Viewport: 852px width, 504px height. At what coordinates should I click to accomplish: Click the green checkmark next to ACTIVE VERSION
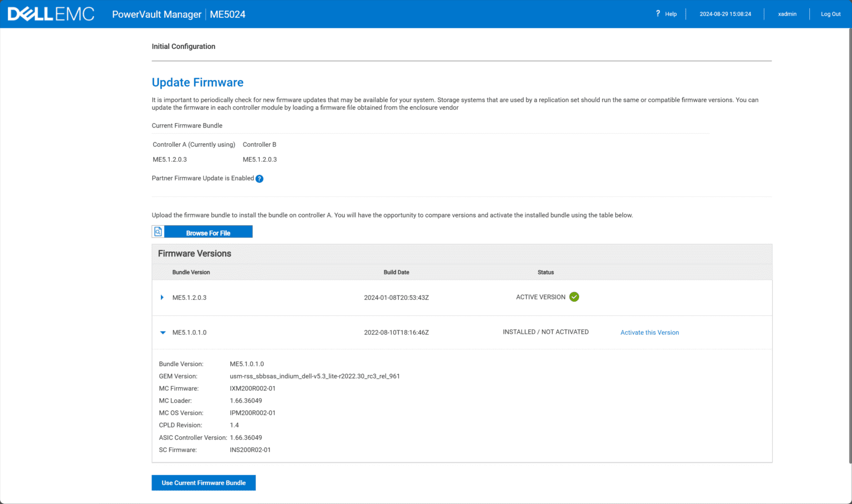[574, 297]
